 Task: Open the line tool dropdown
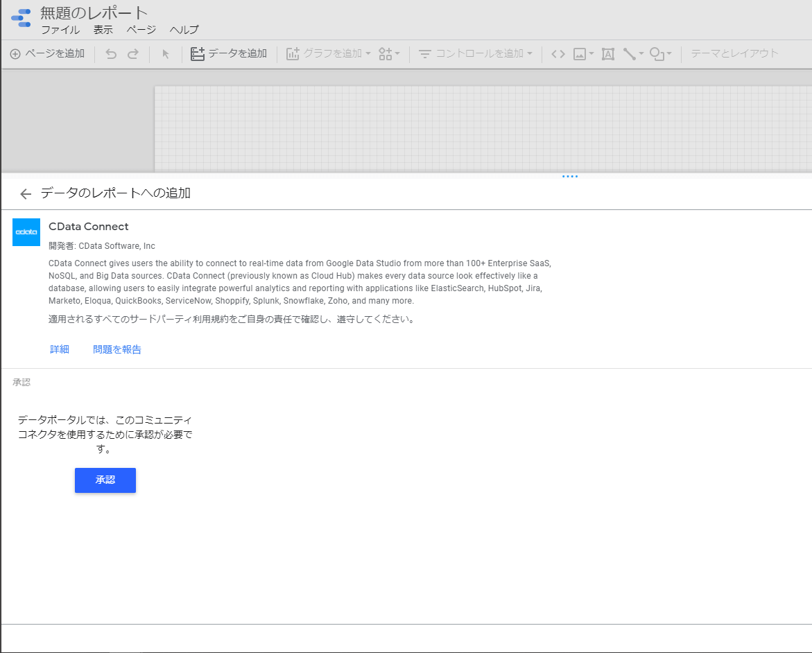click(633, 54)
